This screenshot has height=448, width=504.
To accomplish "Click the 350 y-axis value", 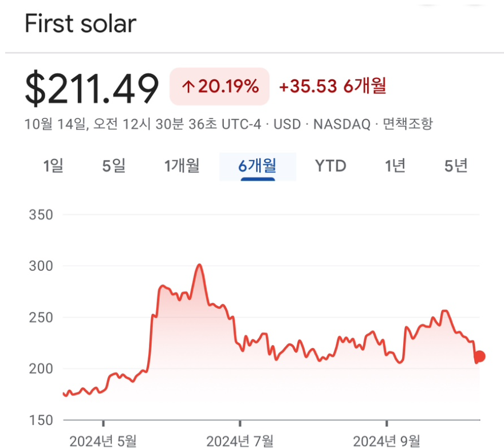I will click(x=41, y=215).
